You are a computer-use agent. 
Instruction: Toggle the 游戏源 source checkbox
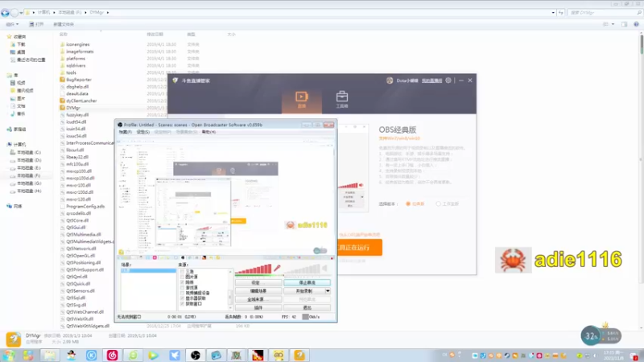point(183,288)
